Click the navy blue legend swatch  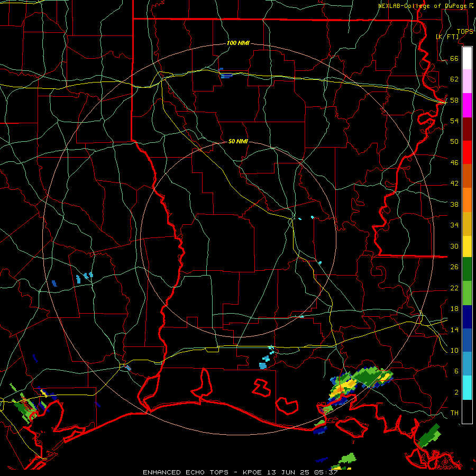(x=467, y=317)
